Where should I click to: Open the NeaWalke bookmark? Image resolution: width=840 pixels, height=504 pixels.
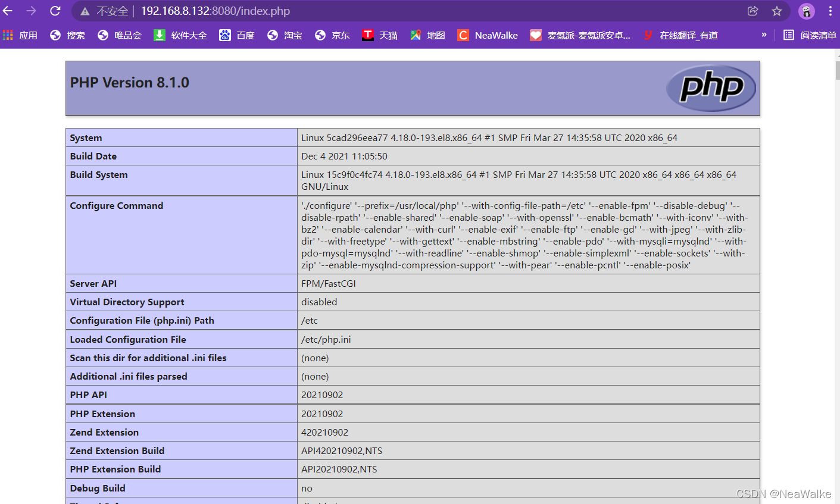[488, 36]
